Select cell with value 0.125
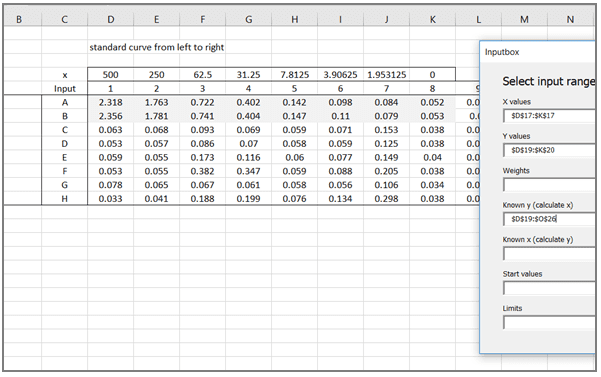The height and width of the screenshot is (377, 601). [386, 144]
